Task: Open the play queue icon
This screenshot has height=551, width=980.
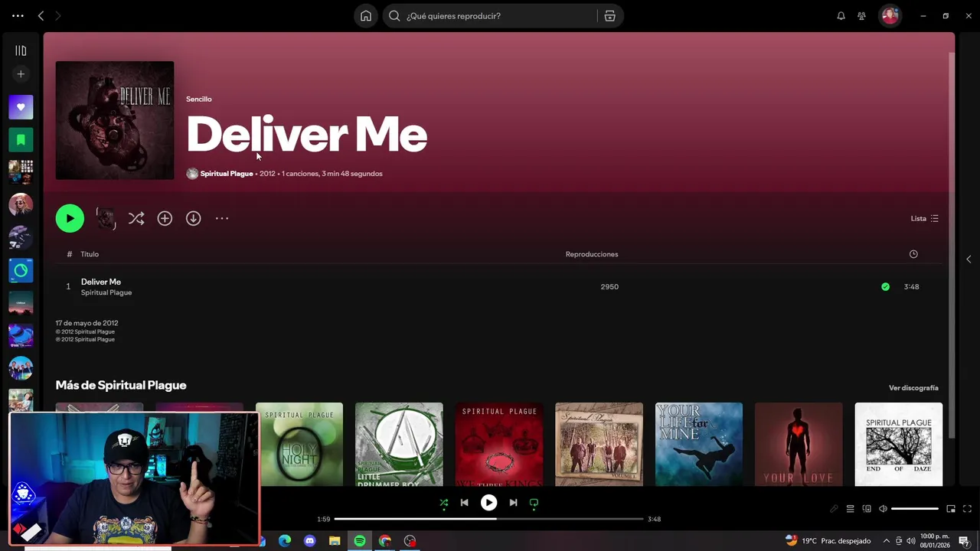Action: coord(850,509)
